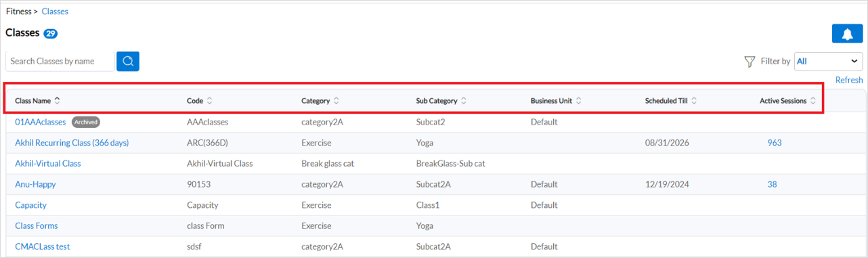
Task: Sort by Sub Category column arrows
Action: (x=464, y=101)
